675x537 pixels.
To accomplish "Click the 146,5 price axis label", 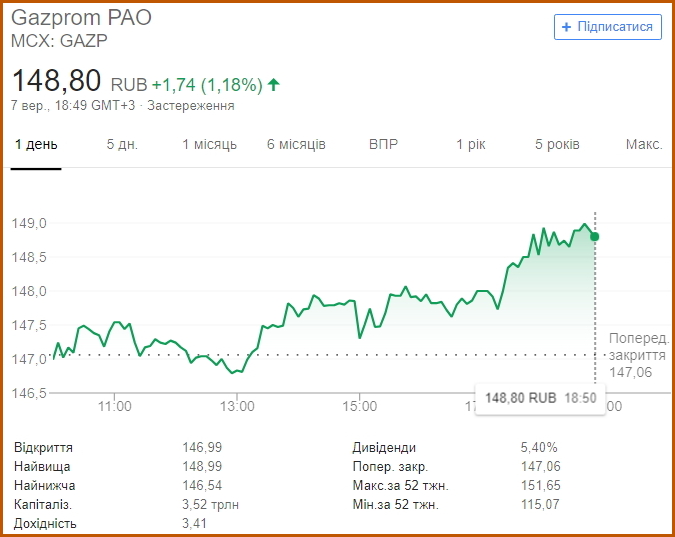I will tap(29, 393).
